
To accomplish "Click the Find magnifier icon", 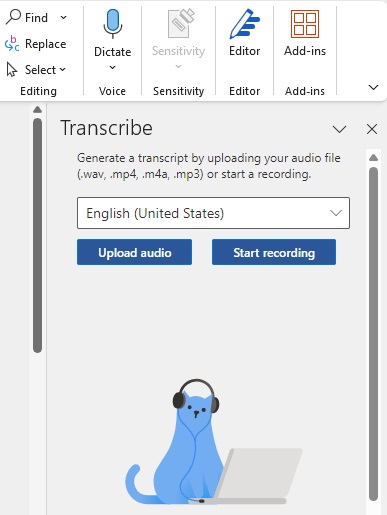I will click(x=13, y=17).
